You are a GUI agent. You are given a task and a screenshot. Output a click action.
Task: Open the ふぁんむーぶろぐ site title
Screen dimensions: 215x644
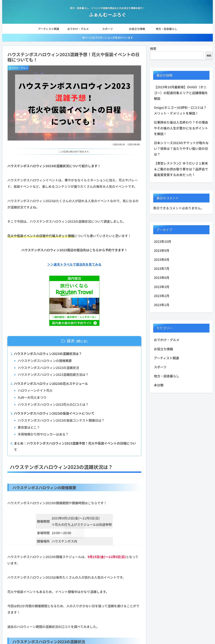pyautogui.click(x=107, y=15)
